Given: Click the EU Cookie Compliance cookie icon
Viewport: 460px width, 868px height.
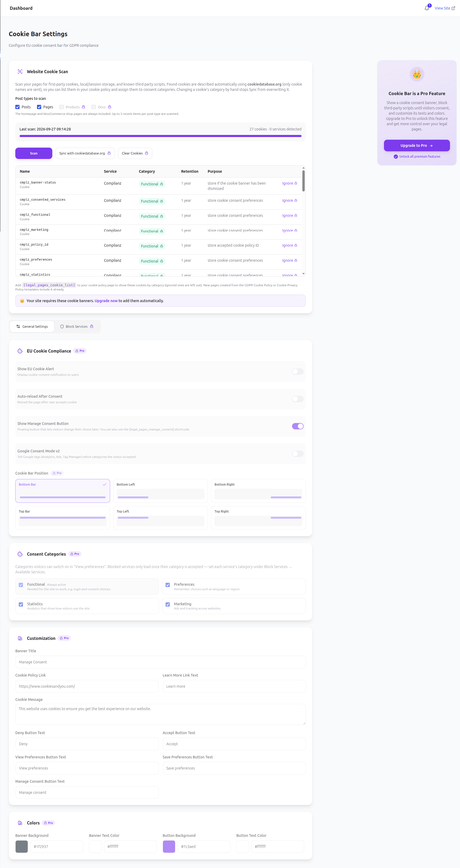Looking at the screenshot, I should [20, 351].
